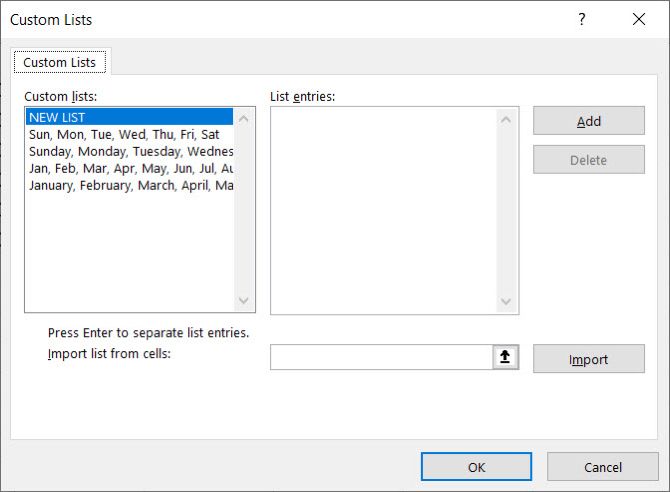Click inside the List entries text box
The image size is (670, 492).
tap(384, 210)
